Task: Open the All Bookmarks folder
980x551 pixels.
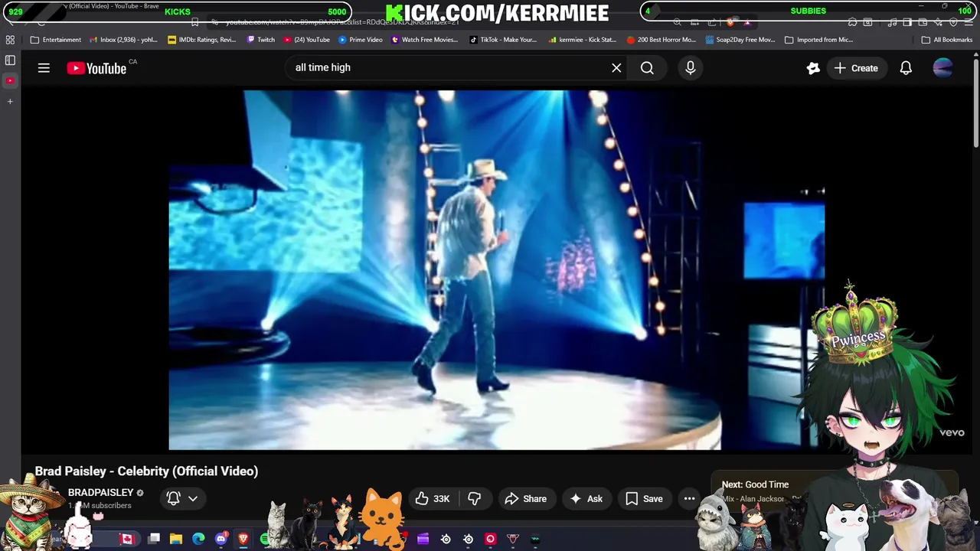Action: tap(946, 40)
